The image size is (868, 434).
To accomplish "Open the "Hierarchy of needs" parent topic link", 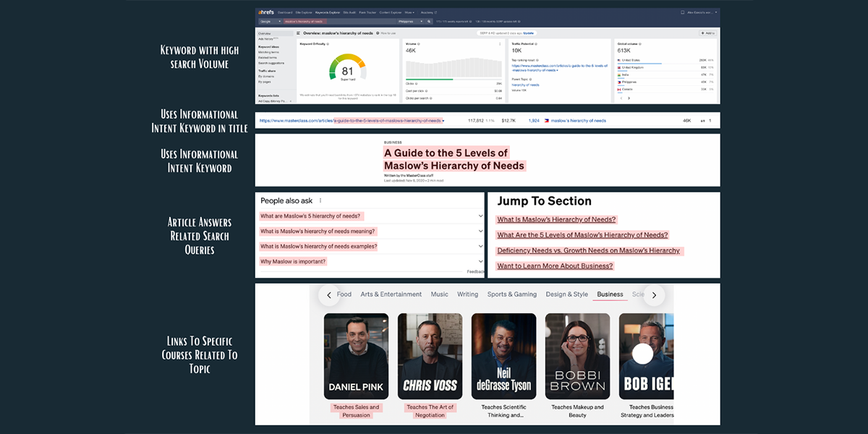I will tap(525, 85).
